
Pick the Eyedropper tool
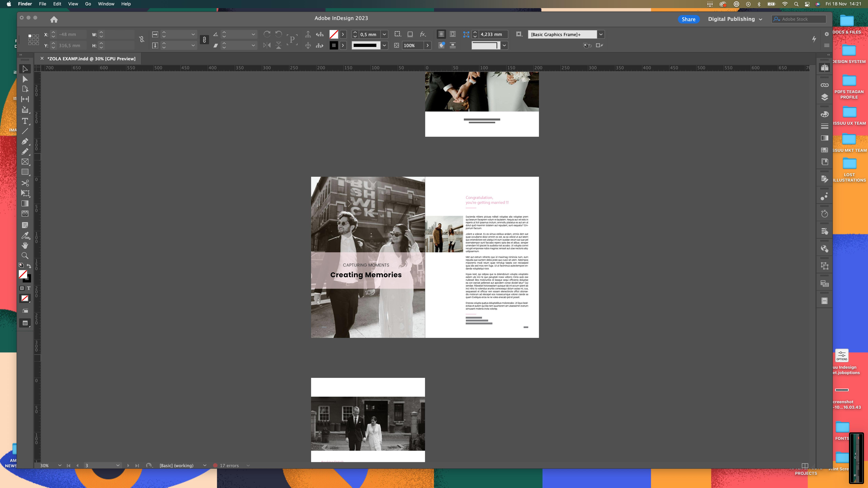pyautogui.click(x=25, y=235)
